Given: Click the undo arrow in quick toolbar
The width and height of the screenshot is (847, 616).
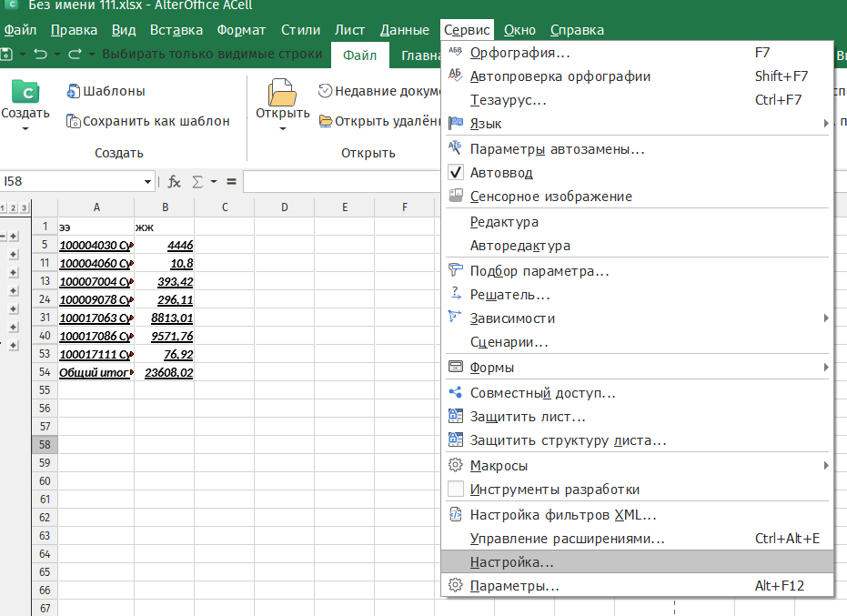Looking at the screenshot, I should (x=40, y=55).
